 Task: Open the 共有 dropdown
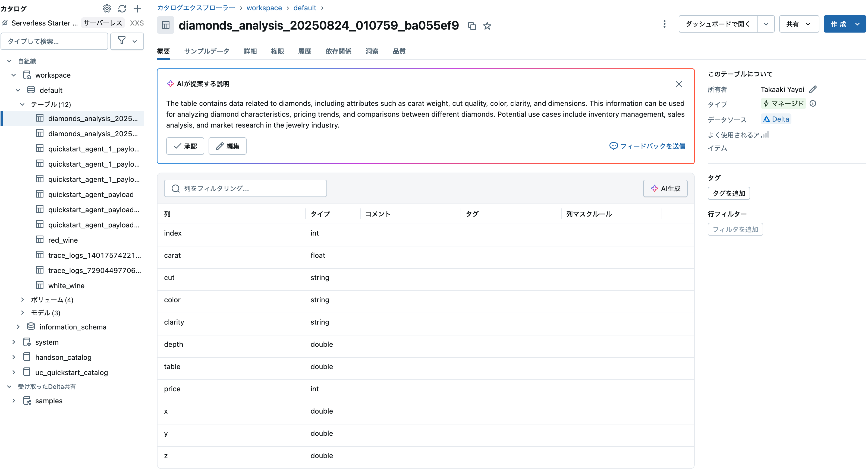(798, 24)
